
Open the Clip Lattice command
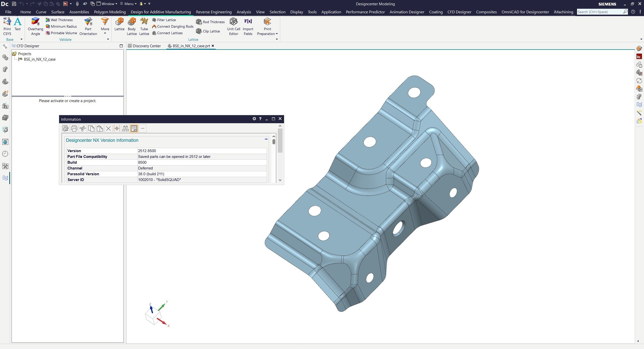pos(208,31)
